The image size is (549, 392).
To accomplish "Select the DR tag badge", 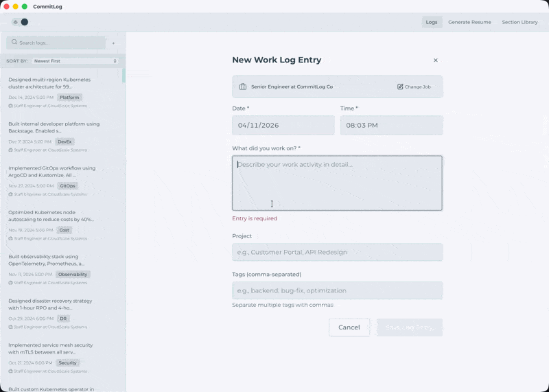I will click(x=63, y=319).
